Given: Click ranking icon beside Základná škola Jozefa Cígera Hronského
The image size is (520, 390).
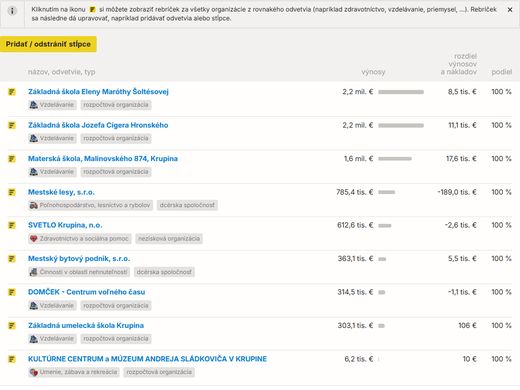Looking at the screenshot, I should pyautogui.click(x=12, y=125).
